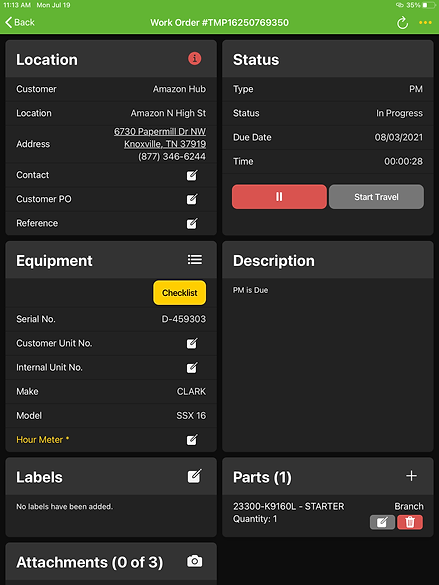The height and width of the screenshot is (585, 439).
Task: Open the Knoxville, TN 37919 address line
Action: (x=165, y=144)
